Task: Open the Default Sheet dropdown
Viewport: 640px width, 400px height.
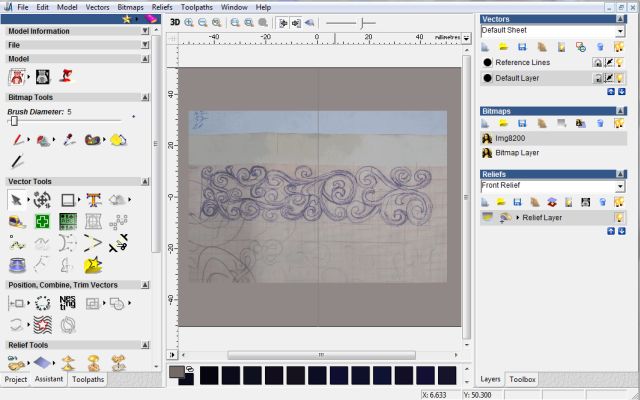Action: point(620,31)
